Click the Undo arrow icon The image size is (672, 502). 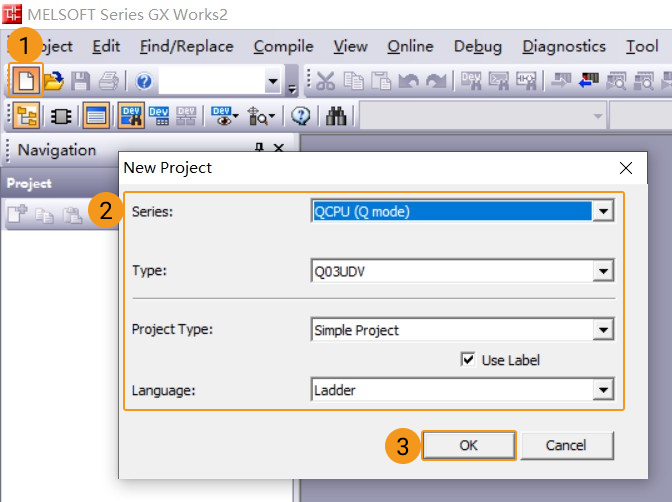click(408, 81)
